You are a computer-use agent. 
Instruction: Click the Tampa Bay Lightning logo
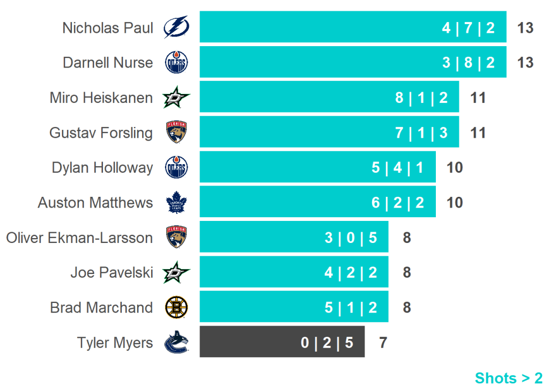point(176,27)
